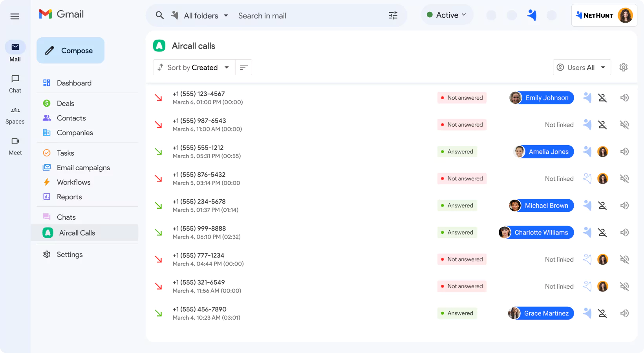This screenshot has width=644, height=353.
Task: Click the Deals dollar icon in sidebar
Action: pos(47,103)
